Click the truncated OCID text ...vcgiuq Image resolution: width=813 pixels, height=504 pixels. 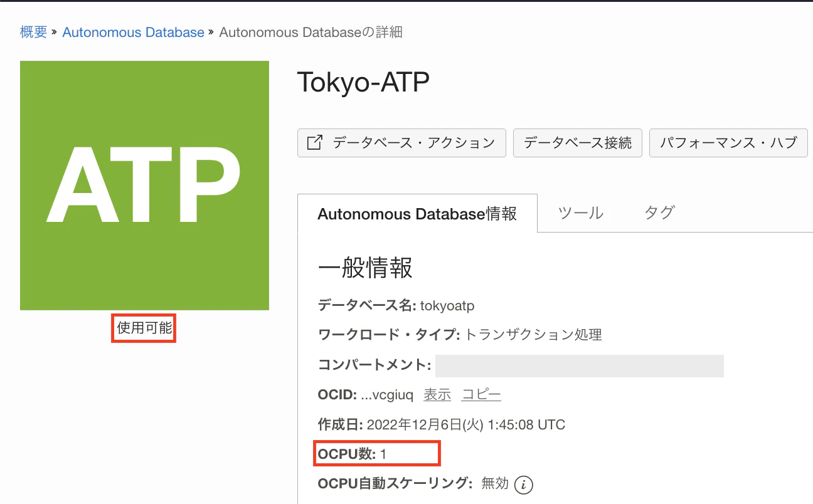pos(388,395)
